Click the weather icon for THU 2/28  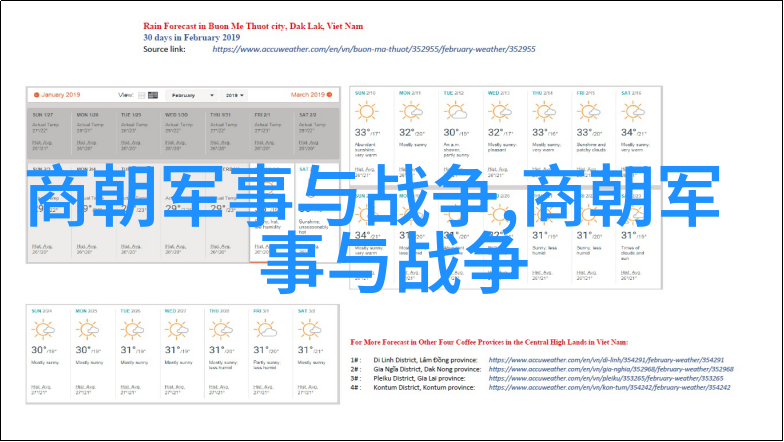(221, 330)
